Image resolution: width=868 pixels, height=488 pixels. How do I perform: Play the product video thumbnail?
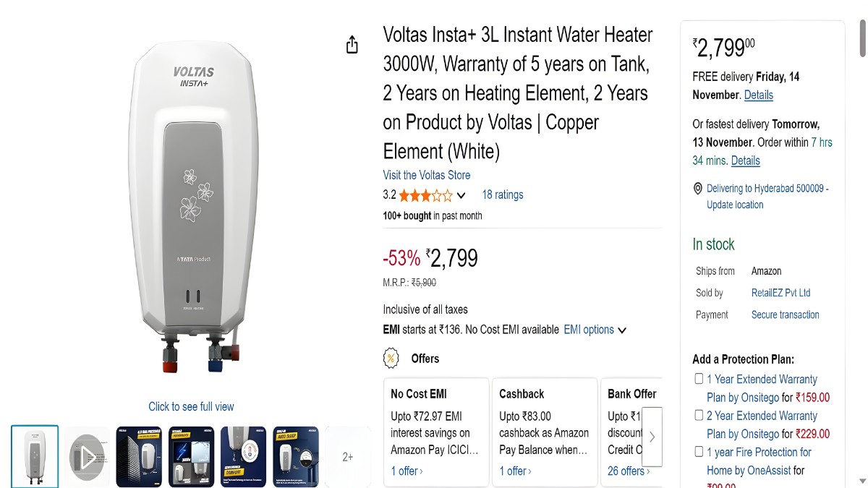click(x=87, y=456)
